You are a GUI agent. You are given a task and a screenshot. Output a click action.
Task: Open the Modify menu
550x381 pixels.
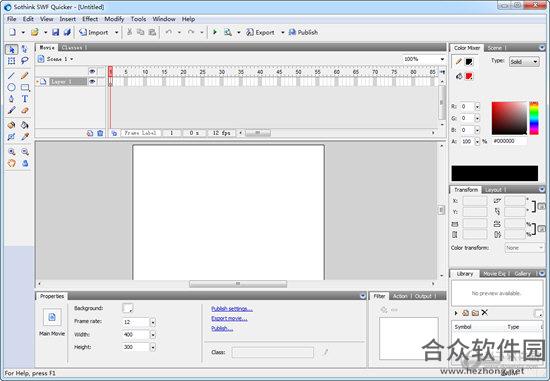114,19
